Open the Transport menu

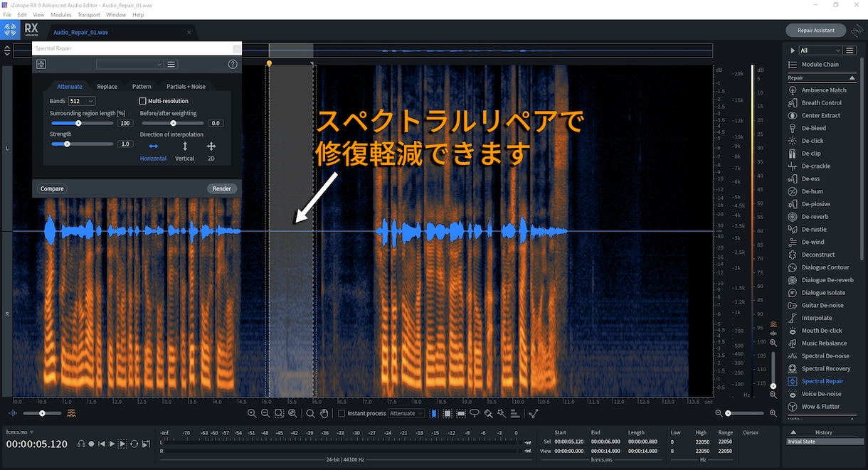click(x=89, y=14)
